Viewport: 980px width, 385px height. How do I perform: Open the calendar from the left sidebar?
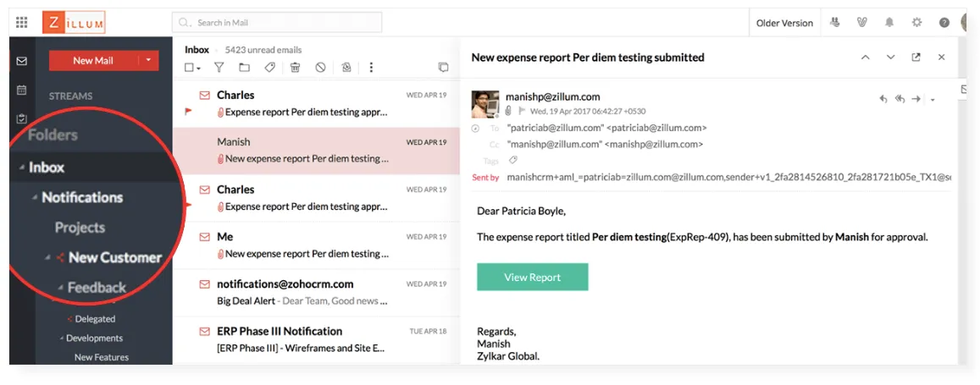22,90
